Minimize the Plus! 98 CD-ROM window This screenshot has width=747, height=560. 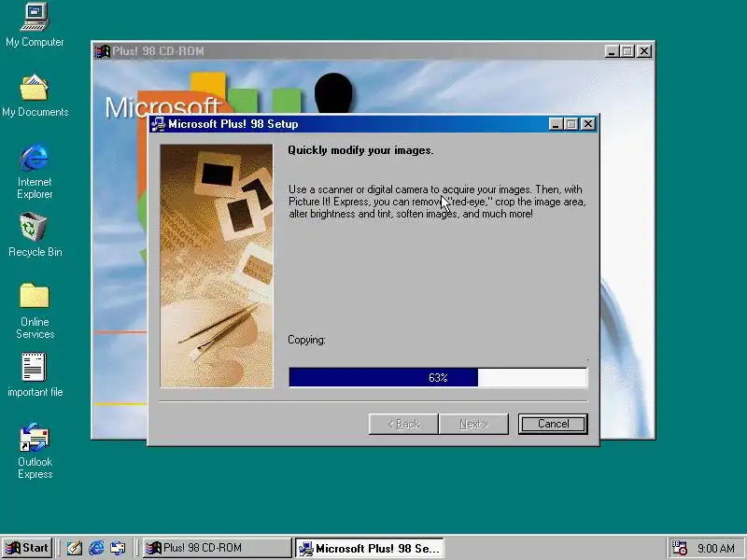click(612, 51)
